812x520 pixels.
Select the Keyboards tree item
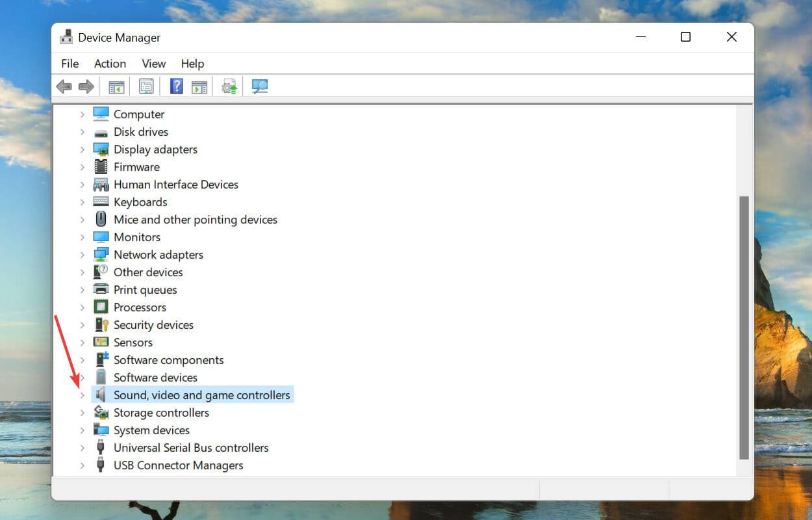[x=140, y=202]
